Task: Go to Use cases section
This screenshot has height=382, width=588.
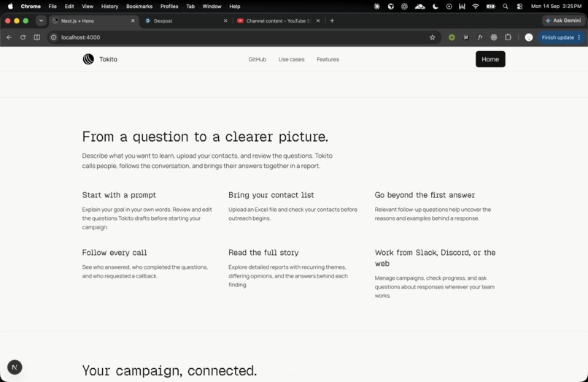Action: [x=291, y=59]
